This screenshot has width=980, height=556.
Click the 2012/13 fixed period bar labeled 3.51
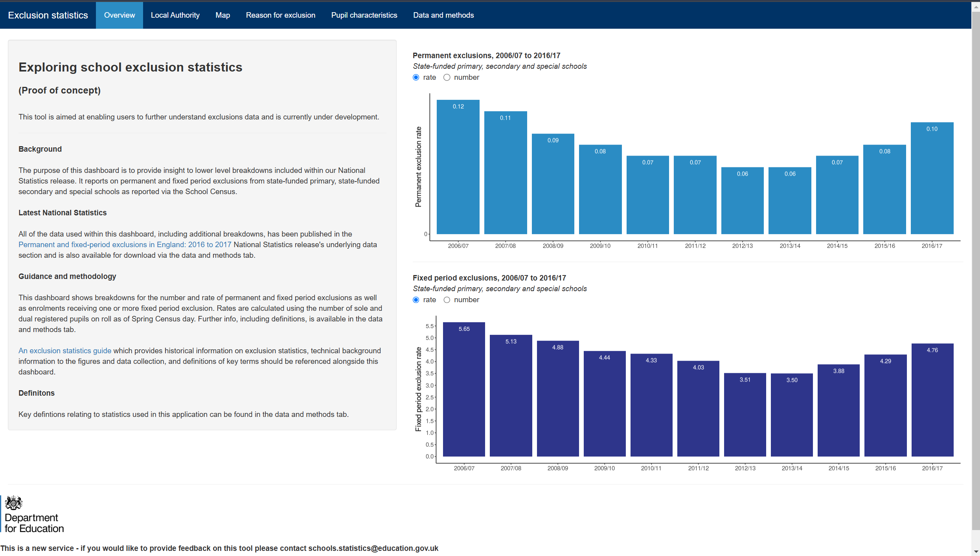click(x=745, y=415)
